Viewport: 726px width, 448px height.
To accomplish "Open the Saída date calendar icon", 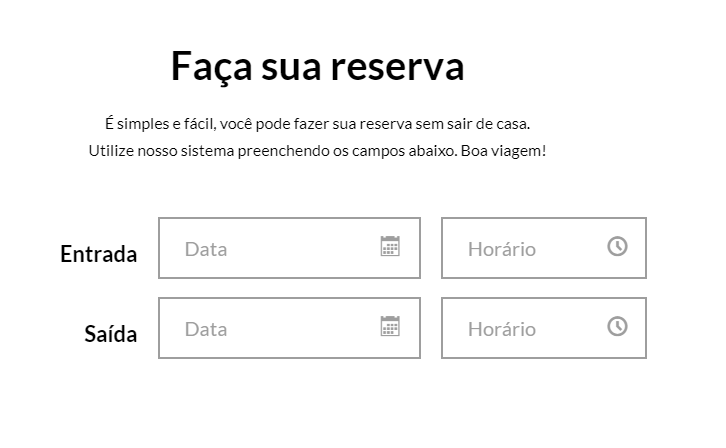I will coord(390,327).
